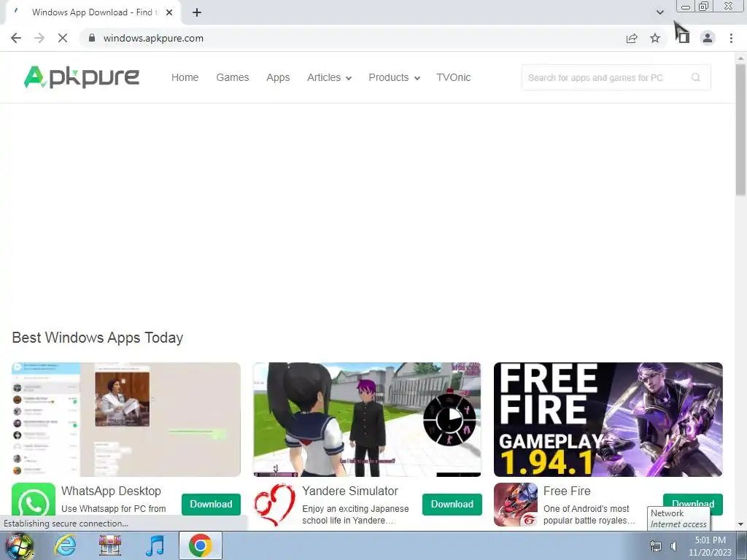
Task: Download WhatsApp Desktop
Action: [211, 505]
